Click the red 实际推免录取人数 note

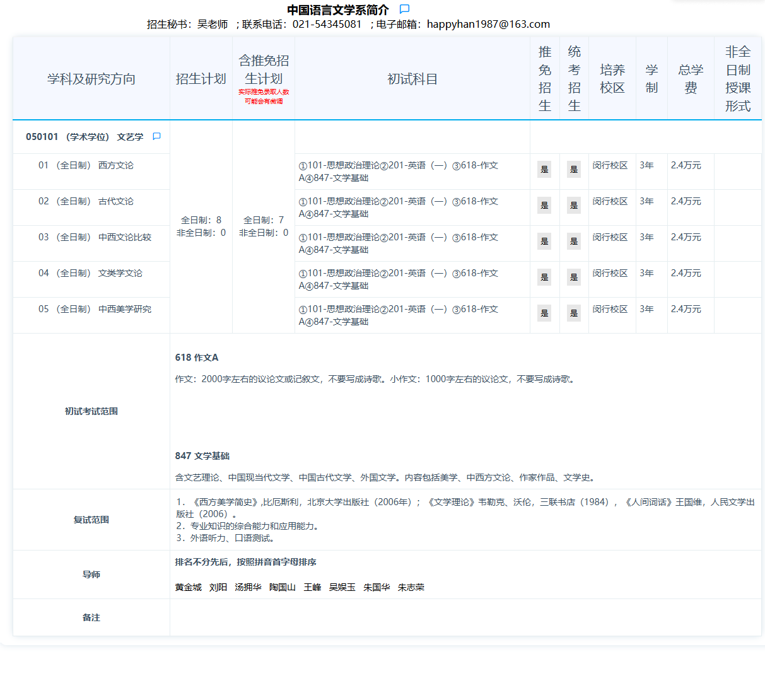point(264,96)
